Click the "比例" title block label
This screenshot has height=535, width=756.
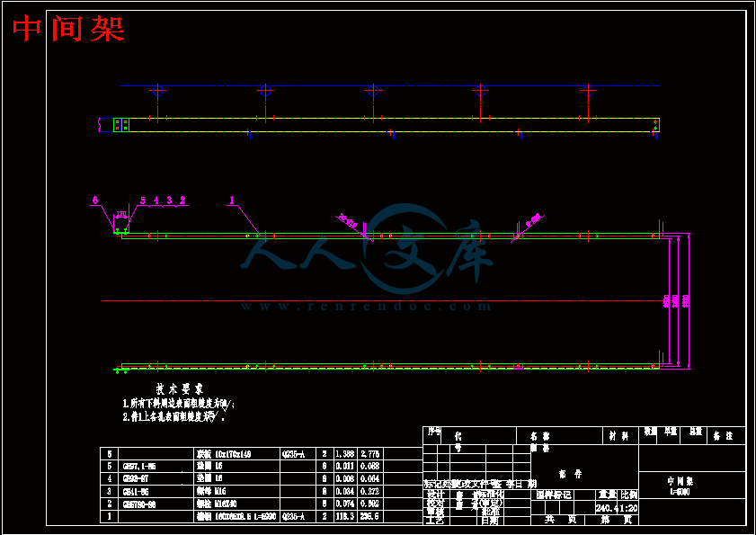629,495
